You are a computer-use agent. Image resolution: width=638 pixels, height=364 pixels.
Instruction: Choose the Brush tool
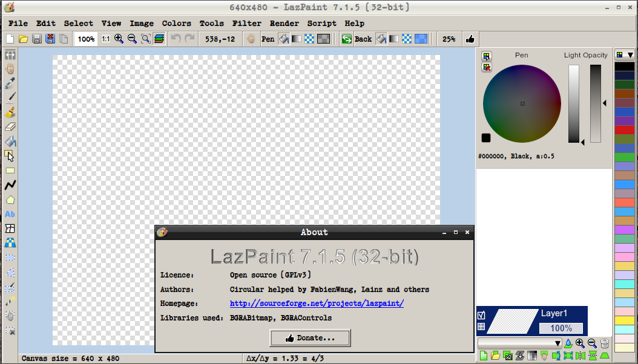(10, 112)
